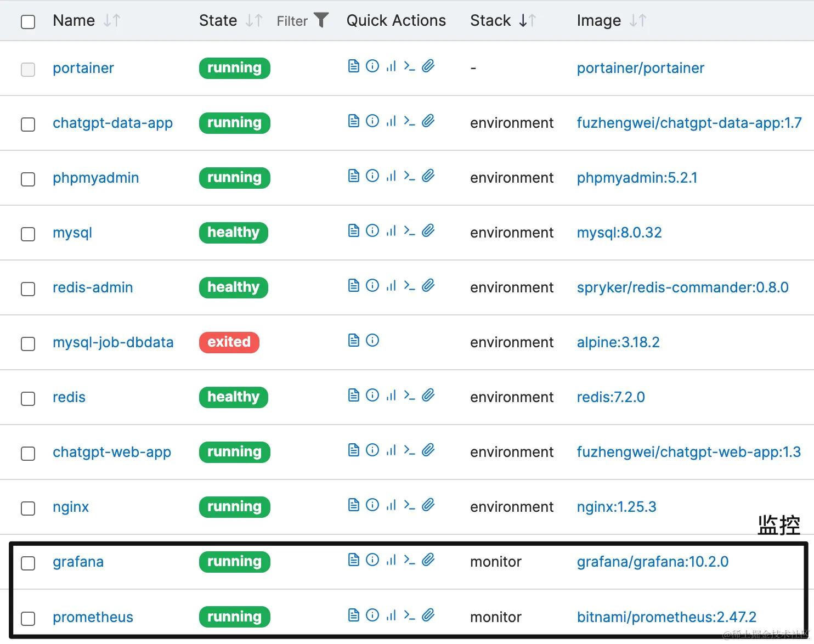This screenshot has width=814, height=644.
Task: Click environment stack text in redis row
Action: pyautogui.click(x=512, y=397)
